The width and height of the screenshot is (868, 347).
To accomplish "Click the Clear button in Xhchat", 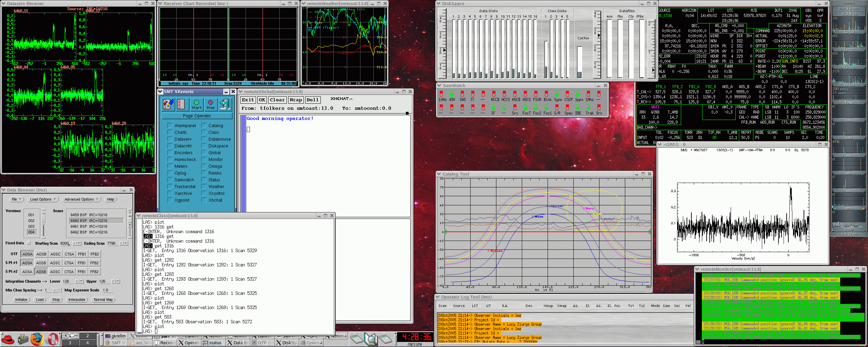I will pos(277,100).
